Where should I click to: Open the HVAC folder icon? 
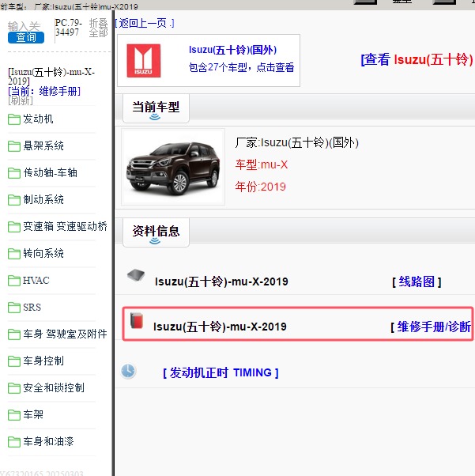(14, 281)
